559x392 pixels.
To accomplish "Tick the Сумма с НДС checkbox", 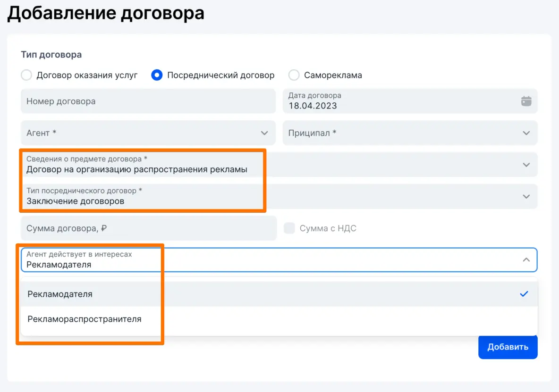I will (289, 228).
